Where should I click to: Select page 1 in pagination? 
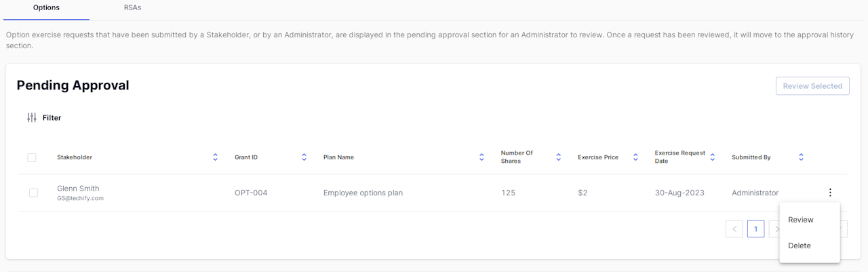[x=756, y=229]
